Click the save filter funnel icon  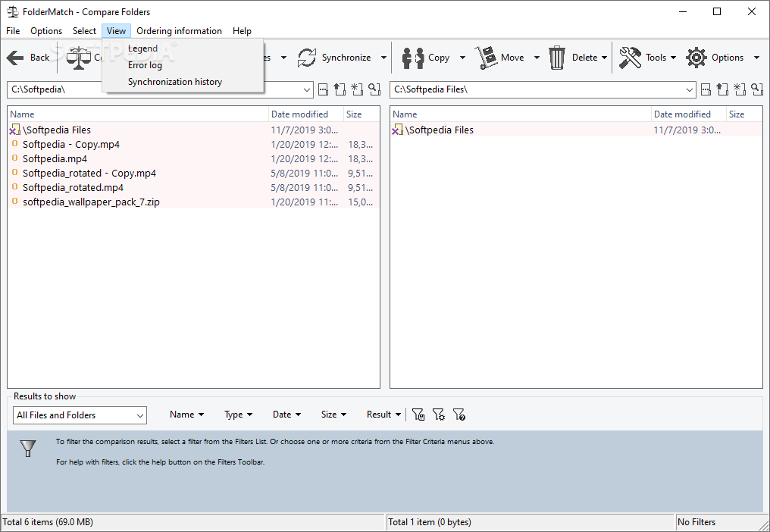418,415
